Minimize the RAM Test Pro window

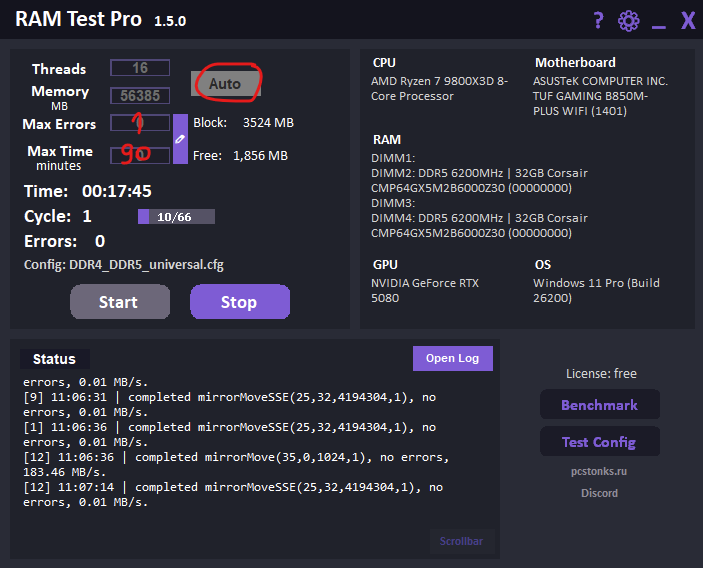(x=659, y=27)
